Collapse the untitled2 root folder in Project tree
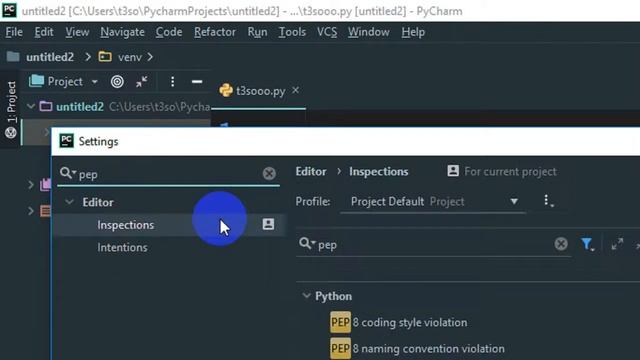This screenshot has width=640, height=360. point(31,107)
